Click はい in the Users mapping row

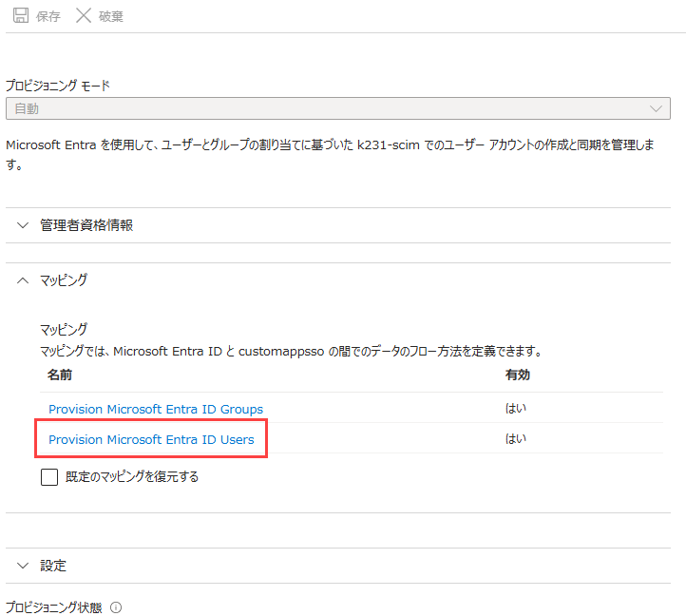516,438
